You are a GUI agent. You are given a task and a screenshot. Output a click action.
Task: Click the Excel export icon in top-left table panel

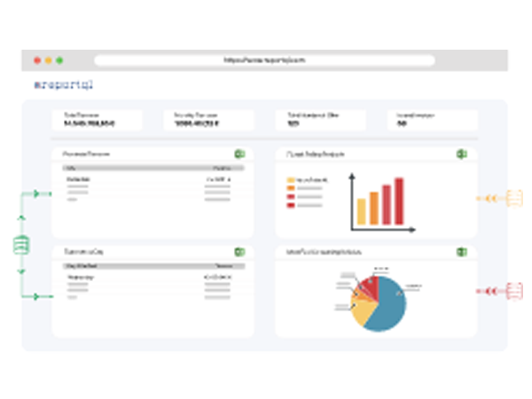[x=239, y=154]
